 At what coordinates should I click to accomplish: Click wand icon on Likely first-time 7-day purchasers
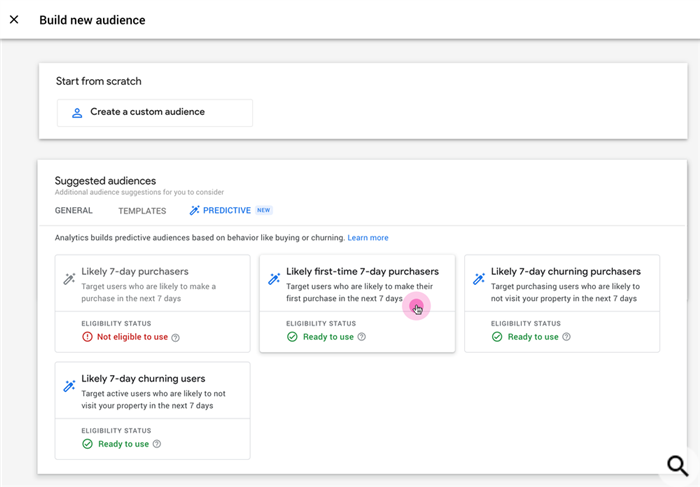coord(274,279)
